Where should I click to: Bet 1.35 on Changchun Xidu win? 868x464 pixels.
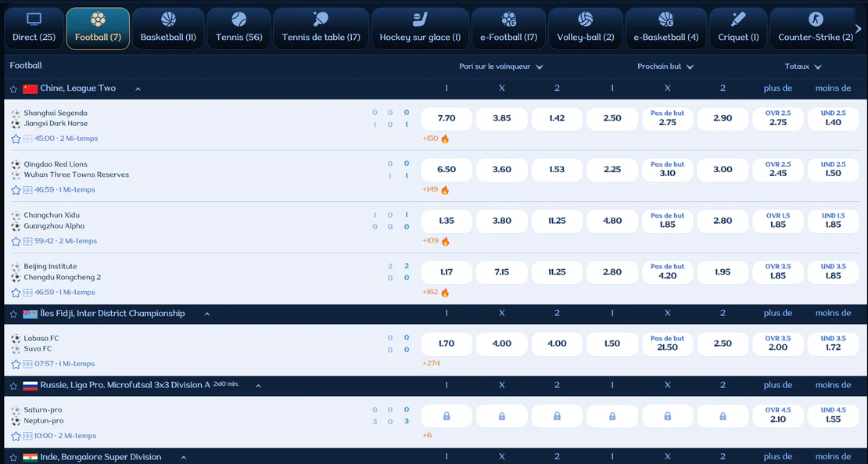447,221
